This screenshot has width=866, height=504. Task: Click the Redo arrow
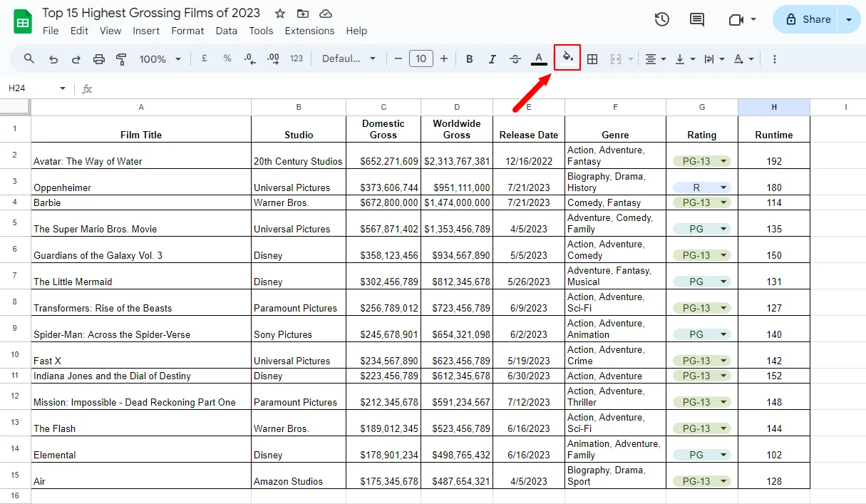pyautogui.click(x=76, y=59)
